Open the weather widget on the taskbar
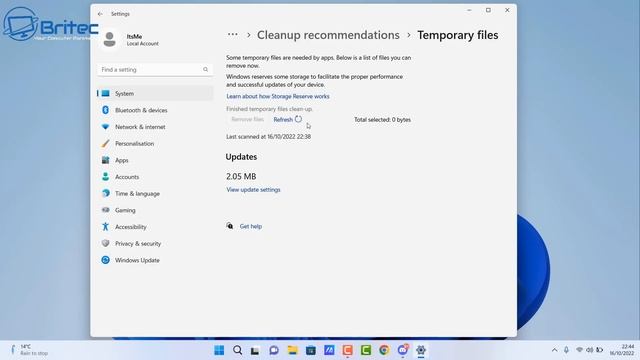Image resolution: width=640 pixels, height=360 pixels. (x=29, y=350)
